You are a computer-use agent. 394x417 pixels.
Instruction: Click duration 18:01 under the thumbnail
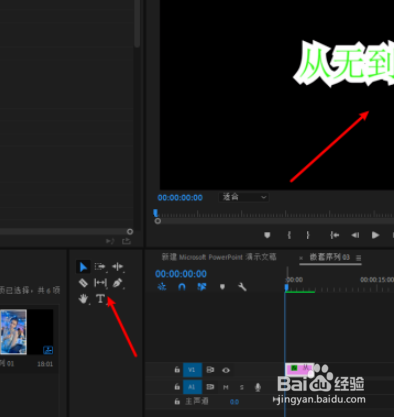coord(45,364)
